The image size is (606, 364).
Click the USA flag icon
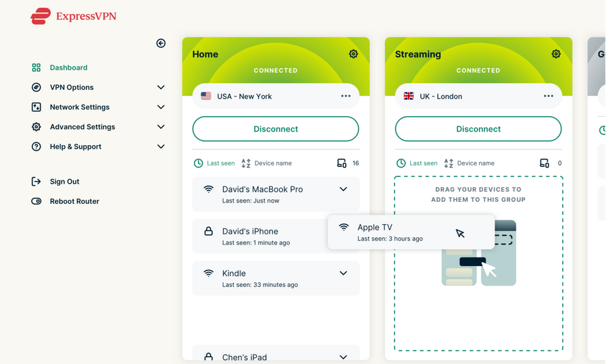(206, 96)
